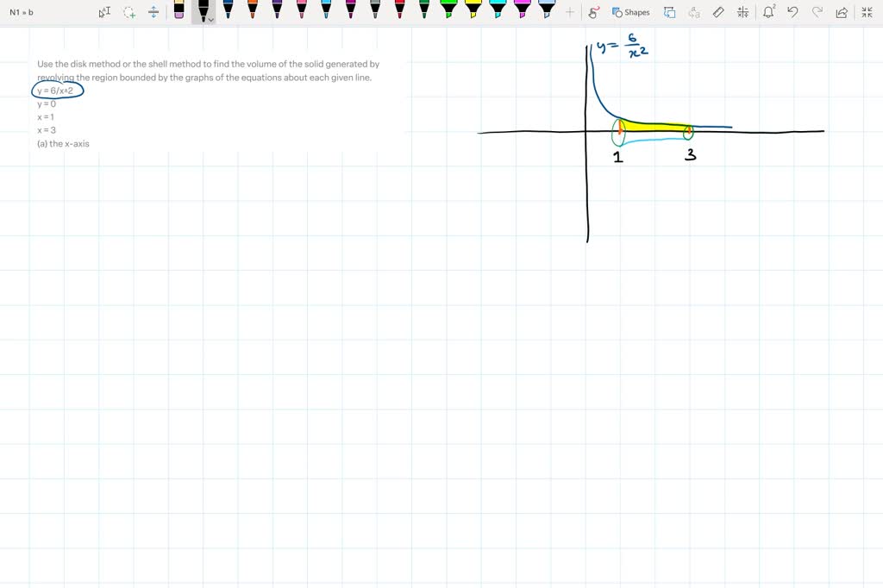Toggle the notifications bell

tap(768, 12)
